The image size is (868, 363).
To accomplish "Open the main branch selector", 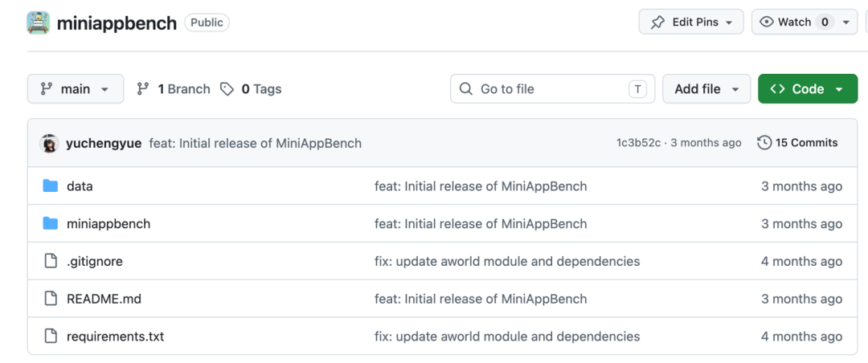I will coord(76,88).
